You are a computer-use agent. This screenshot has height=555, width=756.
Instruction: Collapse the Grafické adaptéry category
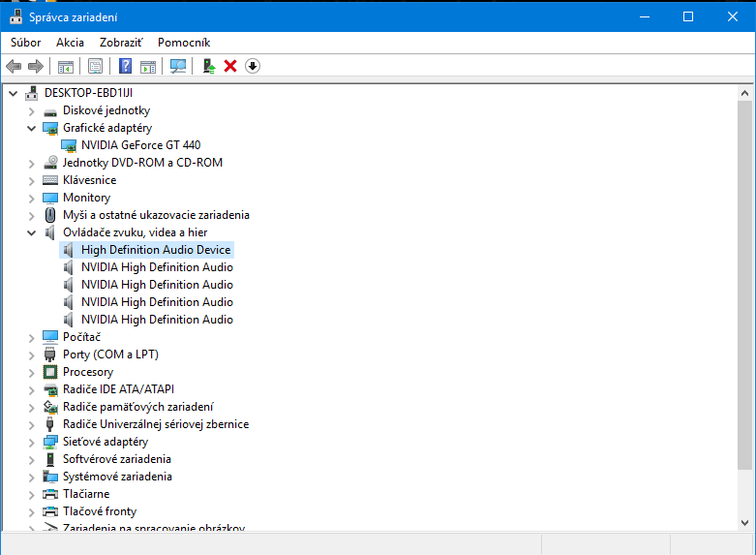point(32,128)
